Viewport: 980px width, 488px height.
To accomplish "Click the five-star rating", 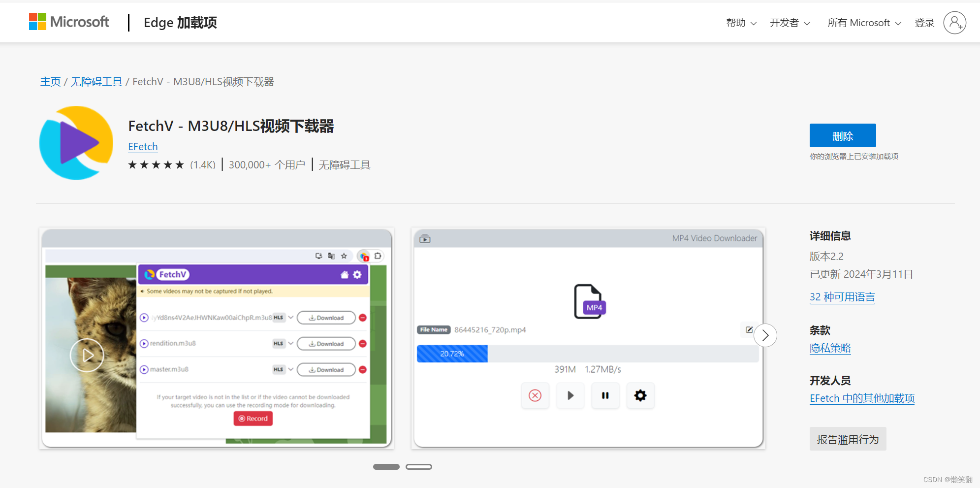I will point(156,165).
